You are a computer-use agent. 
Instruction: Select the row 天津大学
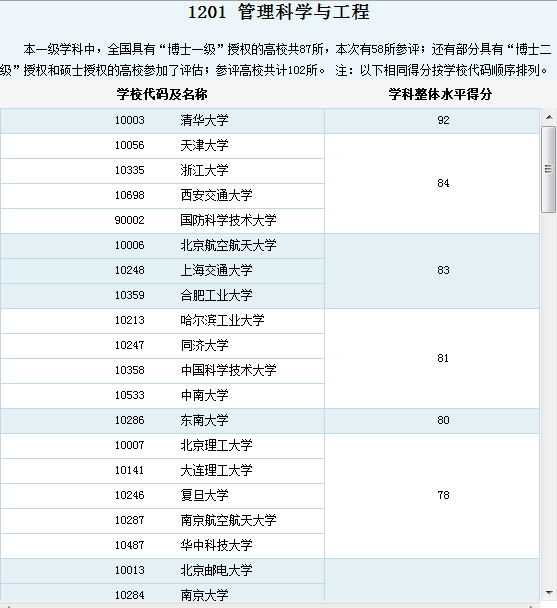pos(162,146)
